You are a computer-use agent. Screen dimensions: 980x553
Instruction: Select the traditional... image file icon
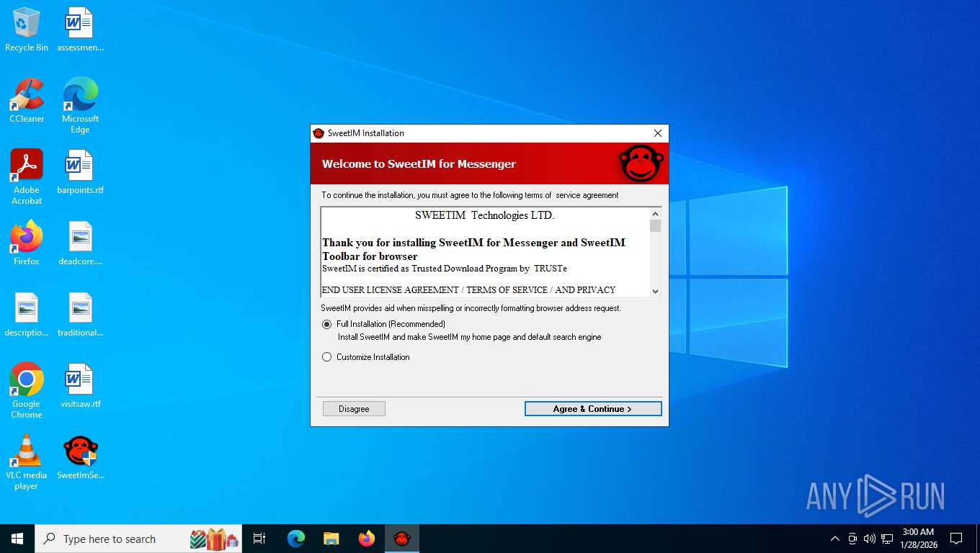tap(80, 315)
